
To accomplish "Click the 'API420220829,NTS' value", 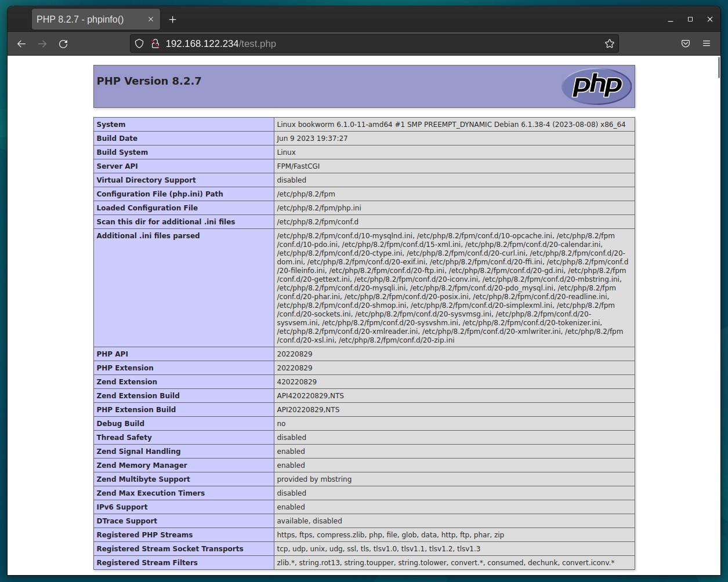I will pyautogui.click(x=310, y=396).
